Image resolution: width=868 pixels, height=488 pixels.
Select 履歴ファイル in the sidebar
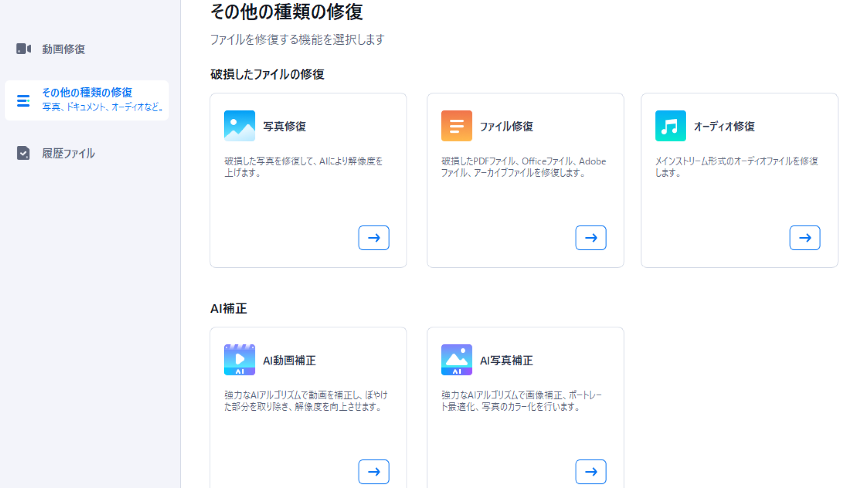68,153
